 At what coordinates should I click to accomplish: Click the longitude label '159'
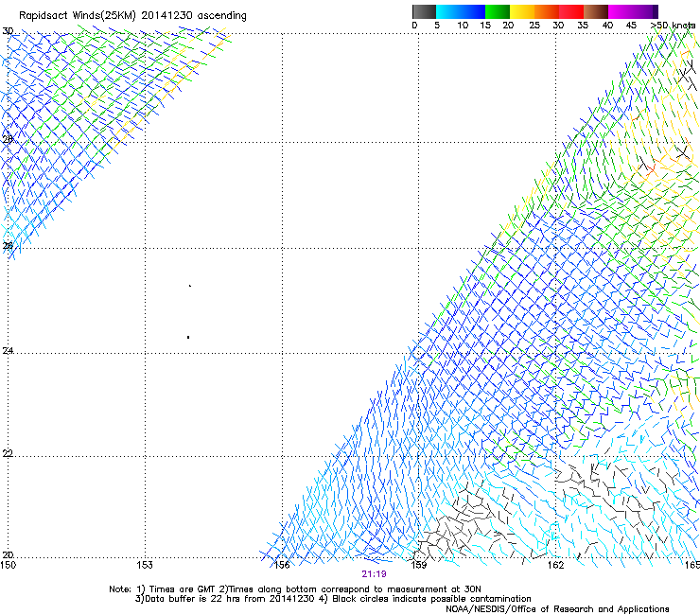click(418, 565)
